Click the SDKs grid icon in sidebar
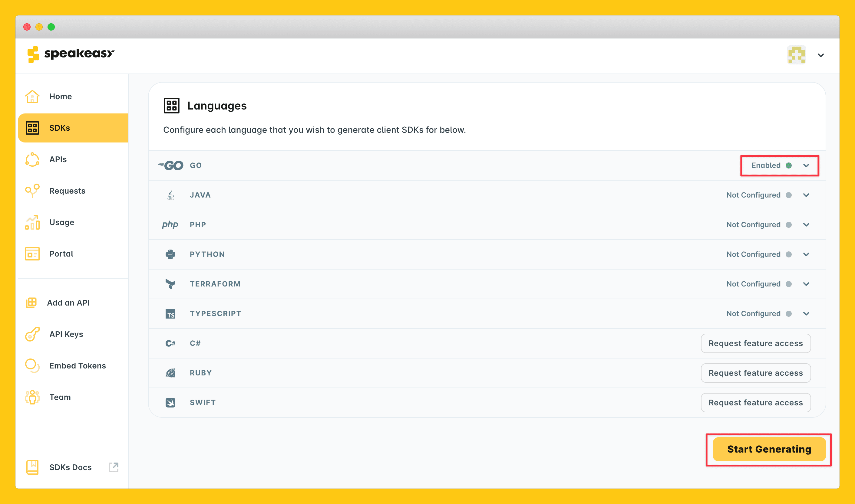 32,128
